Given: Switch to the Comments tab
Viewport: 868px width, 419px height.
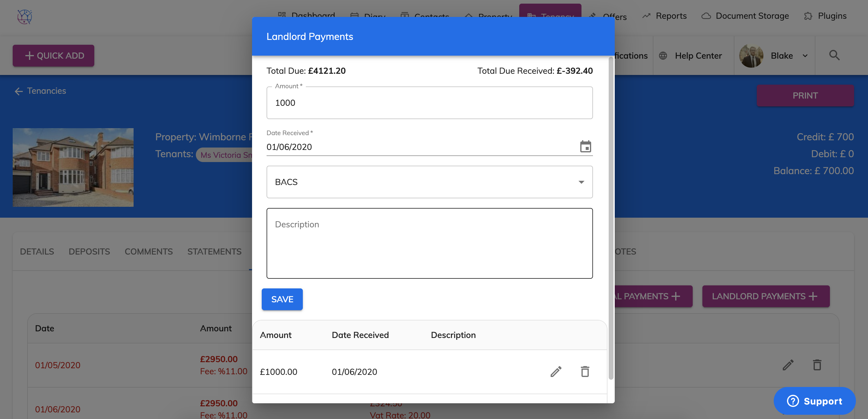Looking at the screenshot, I should click(149, 252).
